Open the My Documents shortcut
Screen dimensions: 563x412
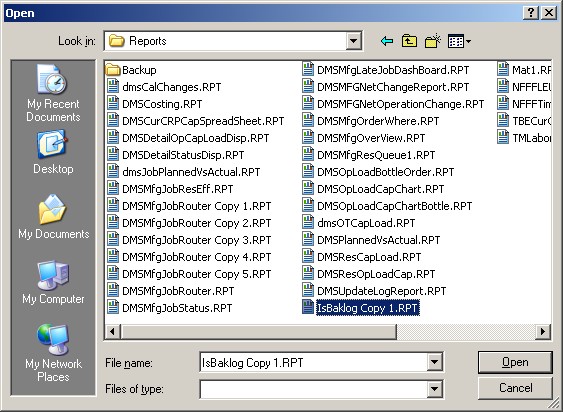[53, 217]
